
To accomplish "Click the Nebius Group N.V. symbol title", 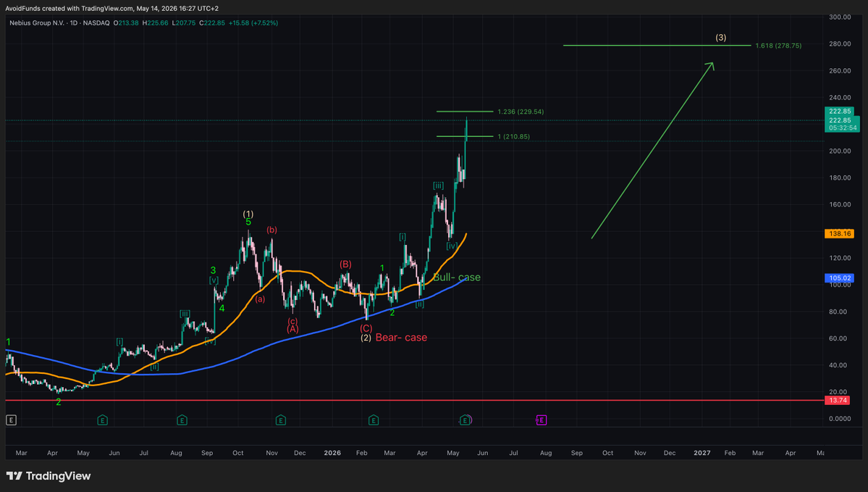I will click(36, 23).
